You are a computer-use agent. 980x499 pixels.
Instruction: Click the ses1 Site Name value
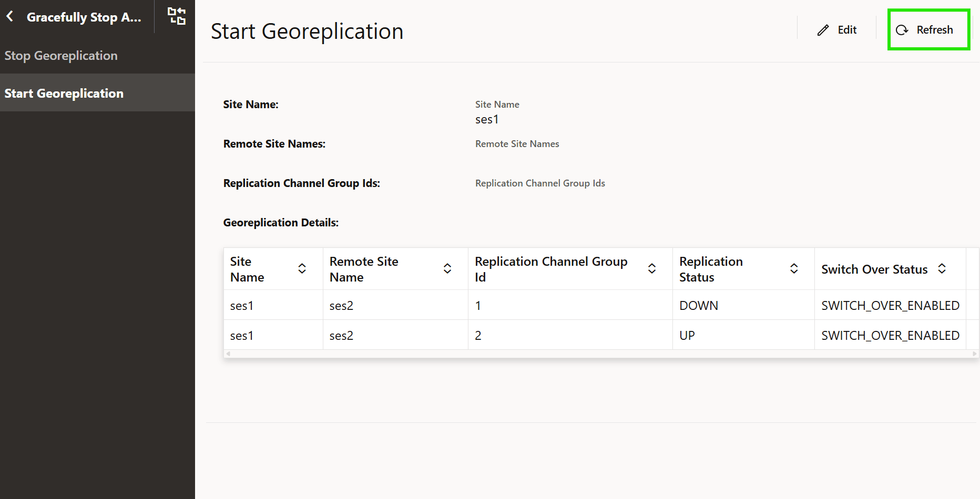tap(487, 120)
